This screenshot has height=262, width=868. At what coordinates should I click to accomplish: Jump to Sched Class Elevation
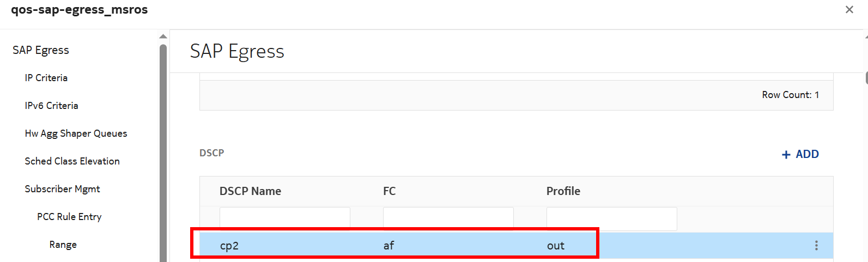pyautogui.click(x=72, y=161)
